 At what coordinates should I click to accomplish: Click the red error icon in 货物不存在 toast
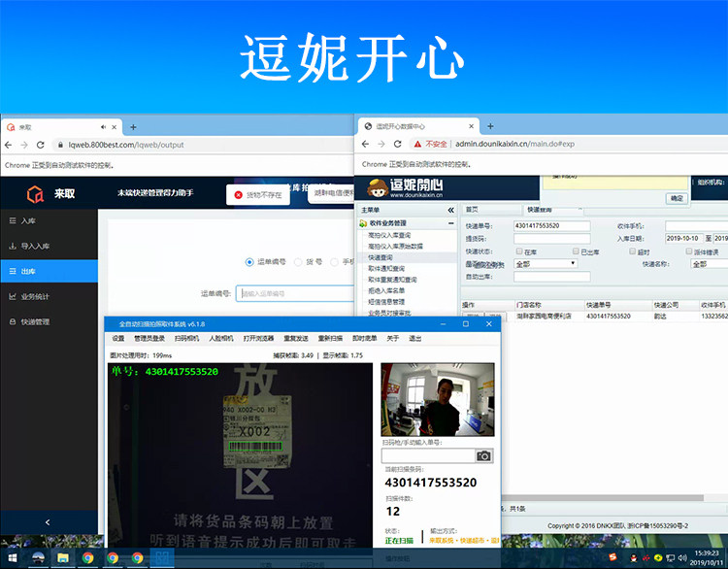(x=238, y=195)
